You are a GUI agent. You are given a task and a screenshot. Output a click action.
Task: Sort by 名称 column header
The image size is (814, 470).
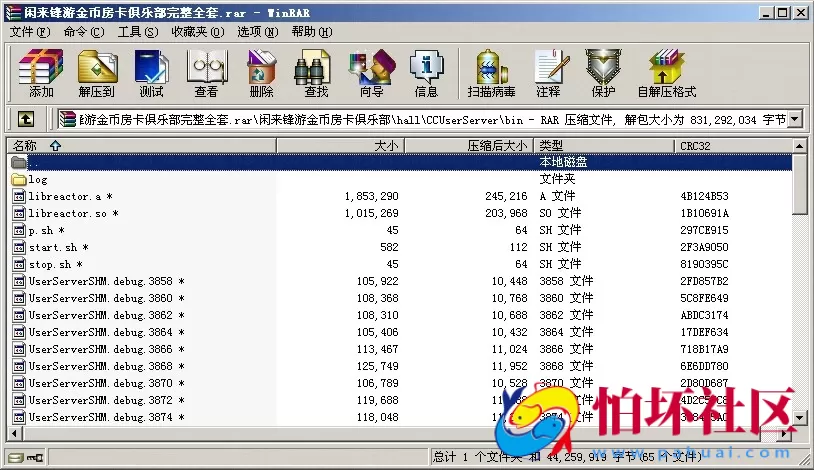[142, 146]
